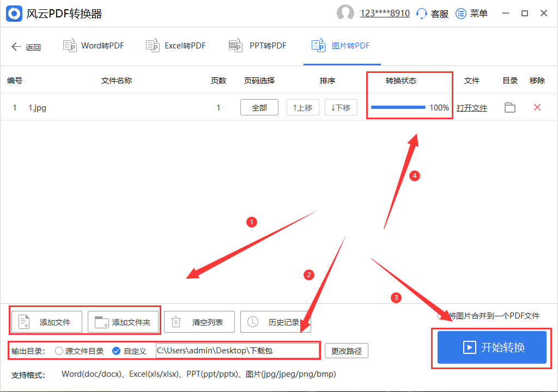Move file down with ↓下移

click(341, 107)
